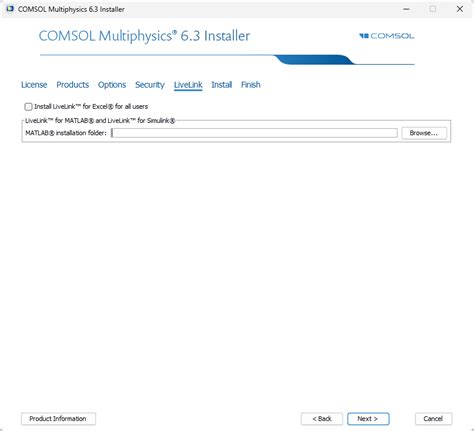Click the installer icon in title bar

10,9
